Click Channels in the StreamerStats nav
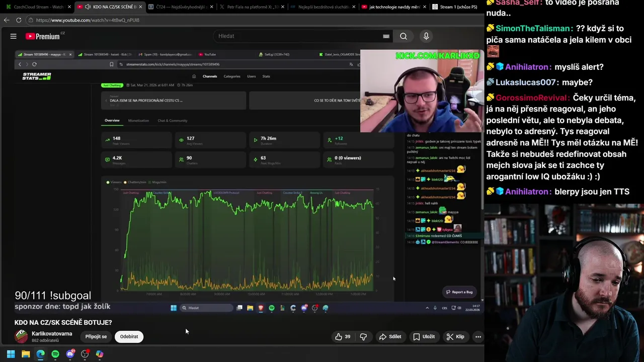 [210, 76]
